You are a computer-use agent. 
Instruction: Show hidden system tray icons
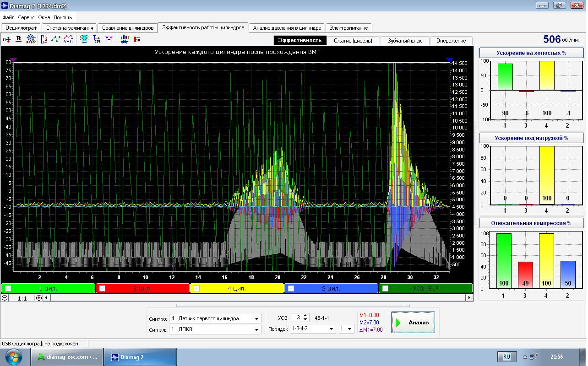[525, 357]
